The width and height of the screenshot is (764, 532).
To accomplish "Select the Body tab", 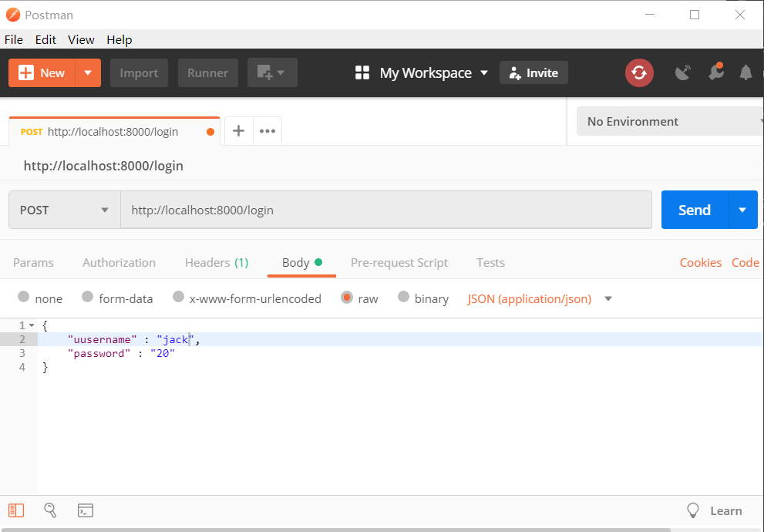I will click(301, 263).
